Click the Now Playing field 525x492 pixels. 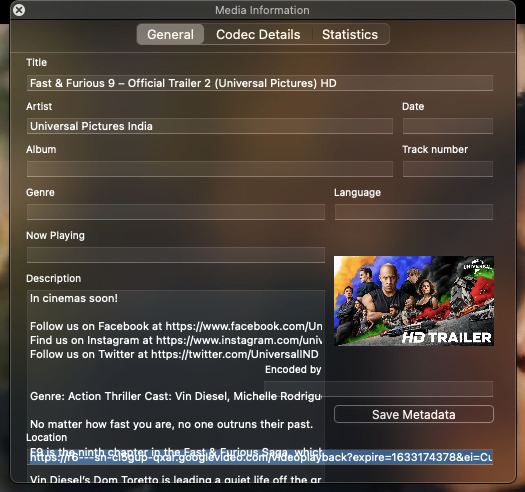click(176, 255)
